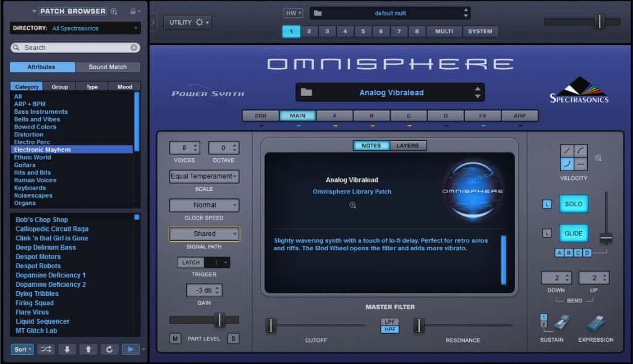The width and height of the screenshot is (633, 364).
Task: Open the Equal Temperament scale dropdown
Action: coord(204,176)
